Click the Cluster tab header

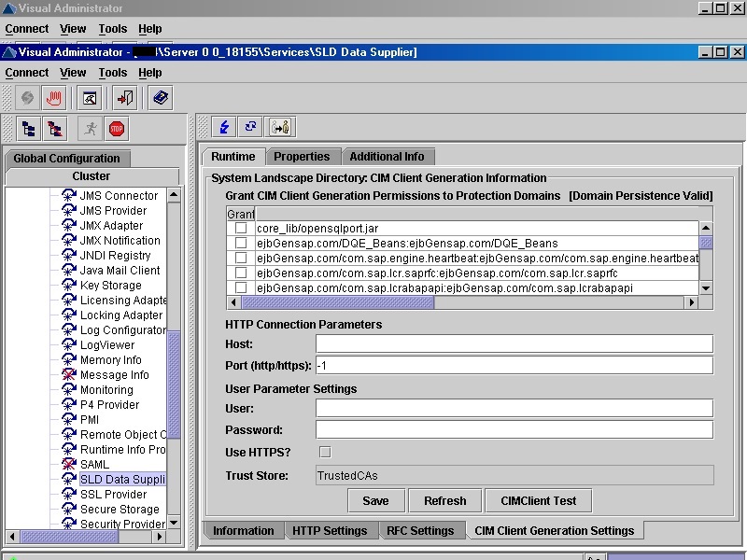(91, 176)
